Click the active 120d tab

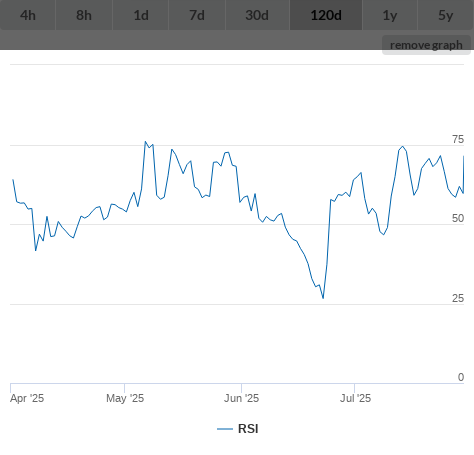326,15
